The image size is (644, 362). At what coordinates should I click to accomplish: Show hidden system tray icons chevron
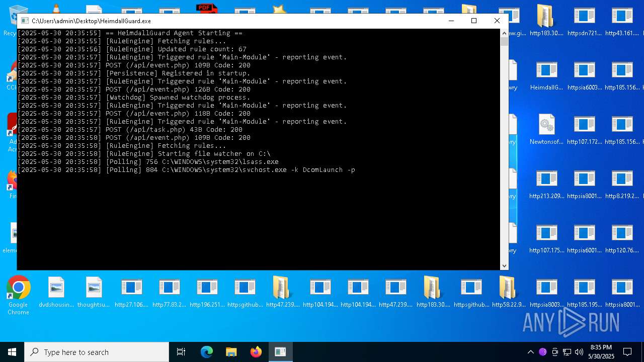tap(530, 352)
